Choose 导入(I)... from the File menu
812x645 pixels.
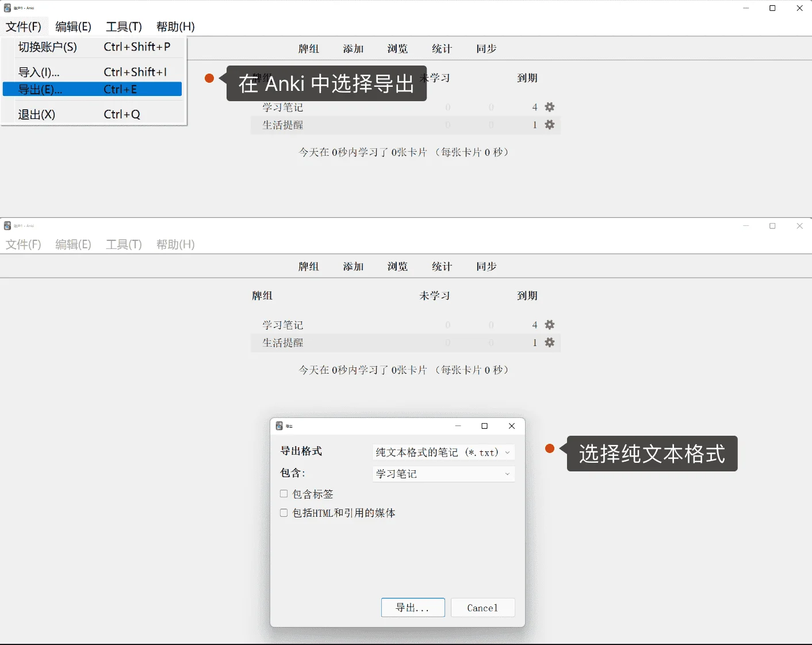point(92,72)
